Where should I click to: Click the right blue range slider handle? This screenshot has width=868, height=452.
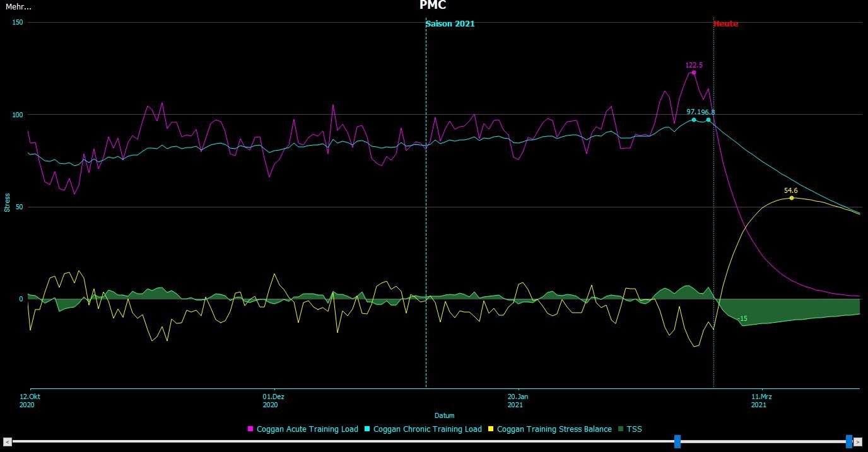(x=849, y=441)
